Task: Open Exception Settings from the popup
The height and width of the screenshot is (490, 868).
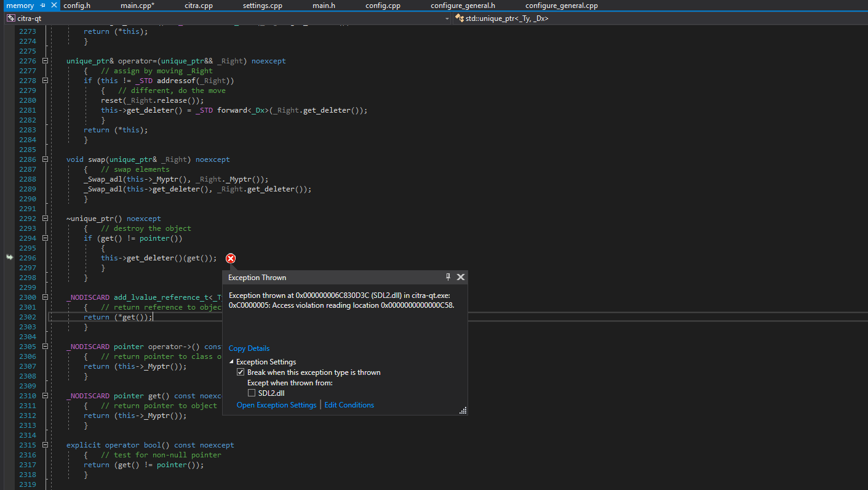Action: (x=276, y=404)
